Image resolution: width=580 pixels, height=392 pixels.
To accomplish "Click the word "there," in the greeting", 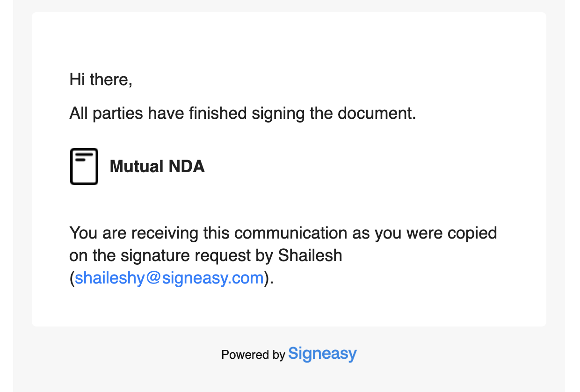I will coord(111,80).
